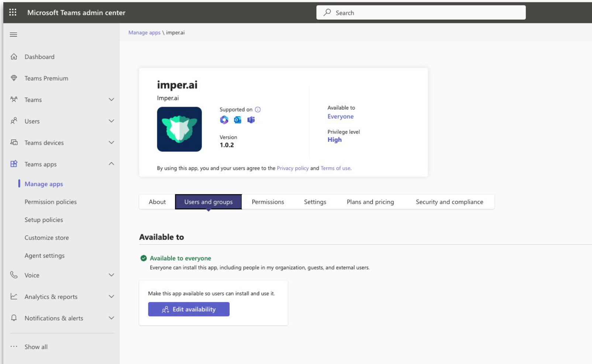This screenshot has height=364, width=592.
Task: Click the Show all ellipsis icon
Action: [x=14, y=346]
